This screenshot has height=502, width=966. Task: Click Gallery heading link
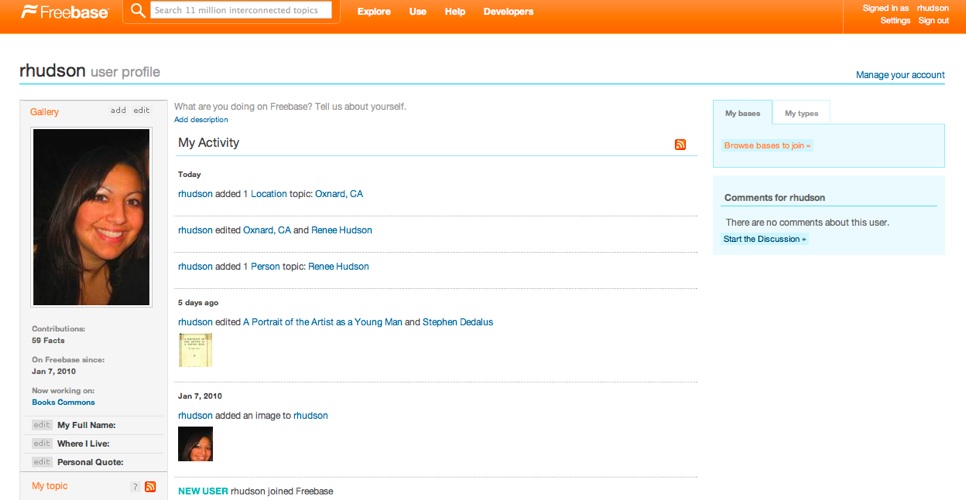point(44,111)
